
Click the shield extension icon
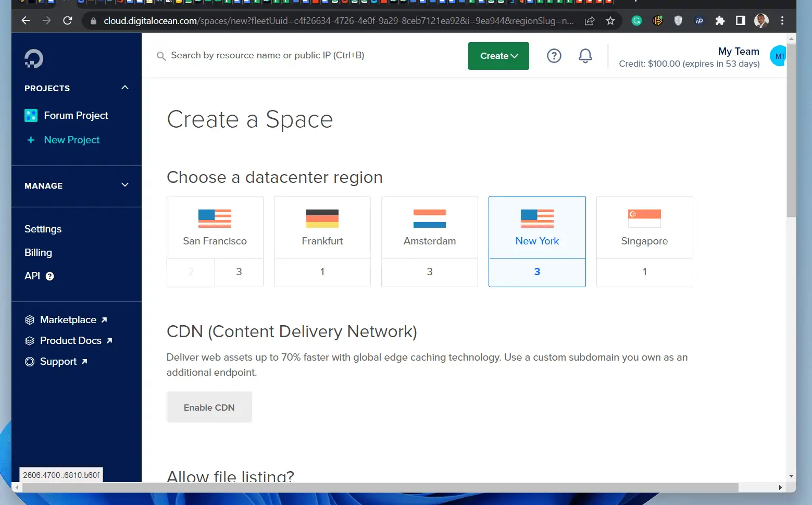coord(678,21)
